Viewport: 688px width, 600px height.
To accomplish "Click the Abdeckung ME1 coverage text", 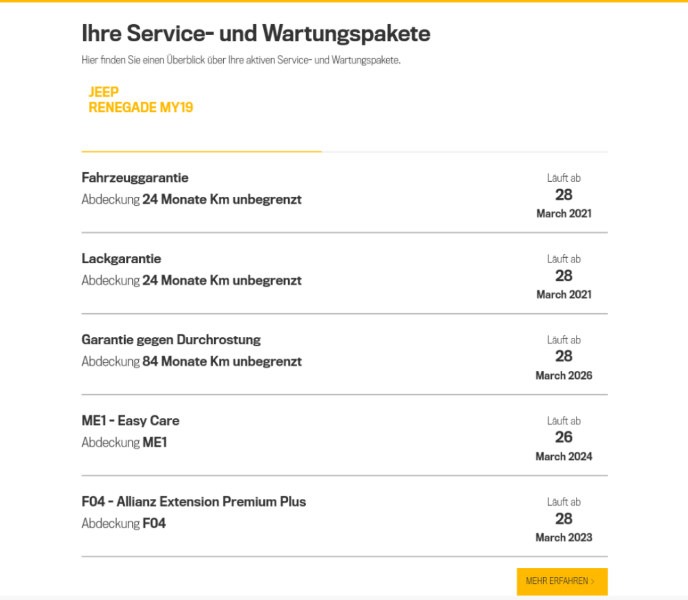I will point(124,442).
